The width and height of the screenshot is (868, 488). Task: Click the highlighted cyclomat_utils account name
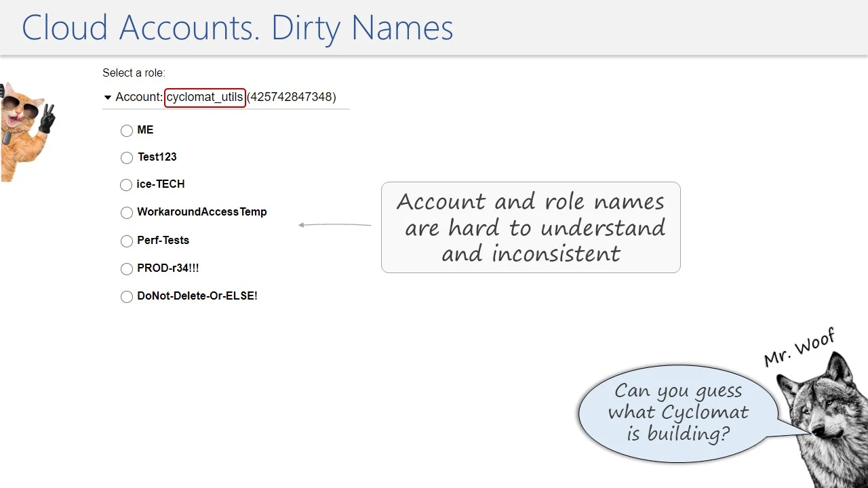pyautogui.click(x=205, y=97)
